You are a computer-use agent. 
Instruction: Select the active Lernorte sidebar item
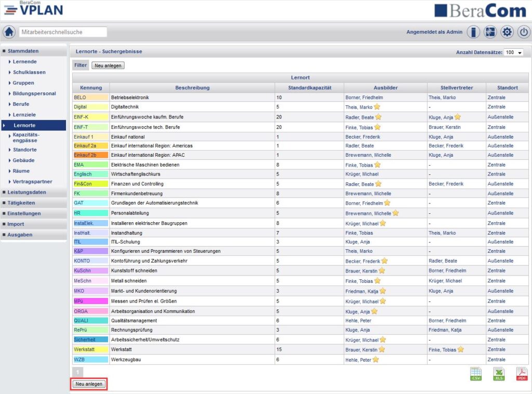[34, 125]
